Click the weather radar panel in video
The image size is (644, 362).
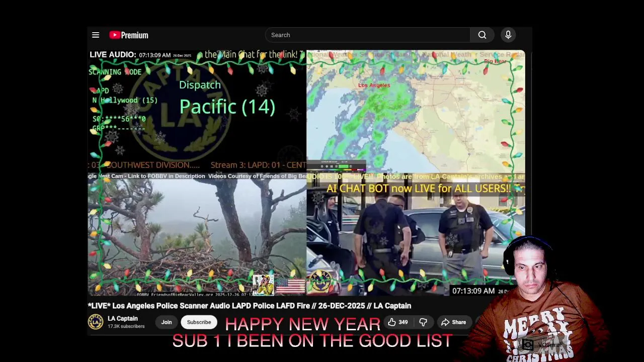coord(416,111)
